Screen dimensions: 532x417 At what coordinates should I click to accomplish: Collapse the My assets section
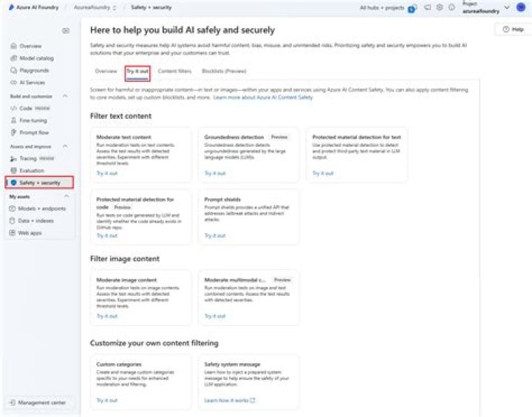tap(66, 196)
